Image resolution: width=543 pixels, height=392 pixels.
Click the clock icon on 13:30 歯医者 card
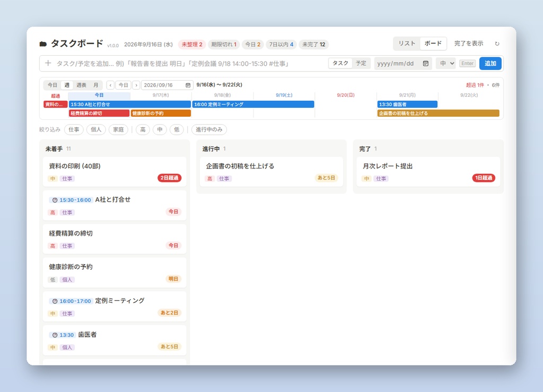pyautogui.click(x=55, y=335)
